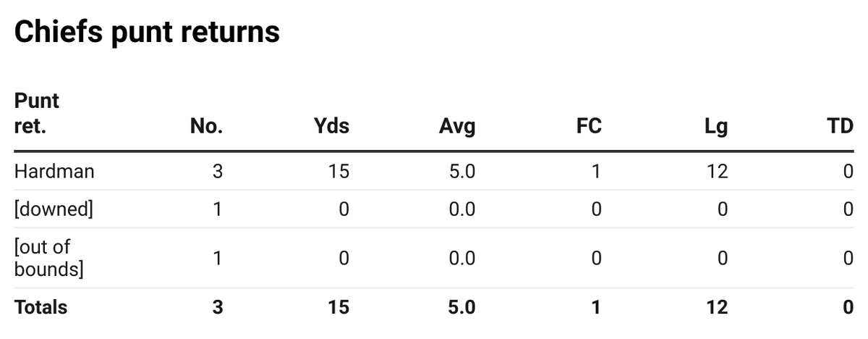Click the [downed] row label
Screen dimensions: 868x339
[54, 209]
